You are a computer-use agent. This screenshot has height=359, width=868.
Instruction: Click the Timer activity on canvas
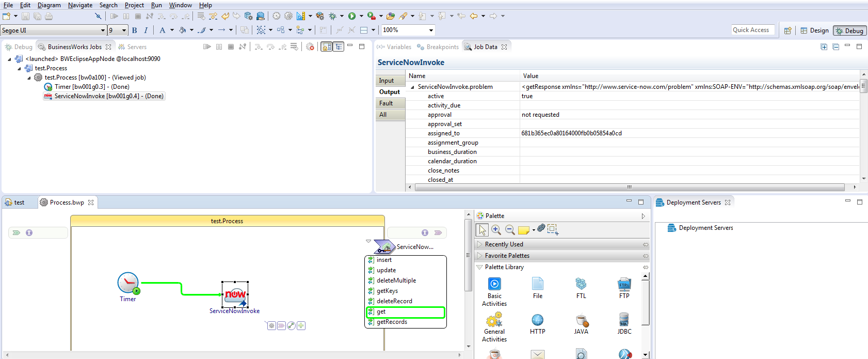128,283
